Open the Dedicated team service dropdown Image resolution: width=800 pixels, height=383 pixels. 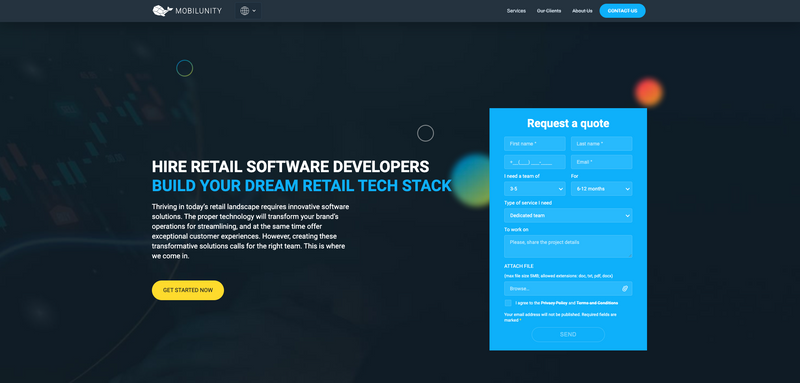[x=568, y=215]
